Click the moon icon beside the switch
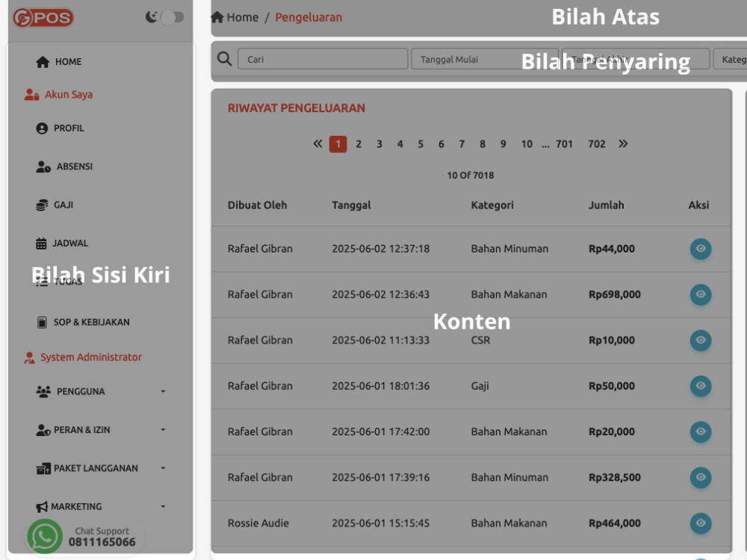Image resolution: width=747 pixels, height=560 pixels. point(151,17)
